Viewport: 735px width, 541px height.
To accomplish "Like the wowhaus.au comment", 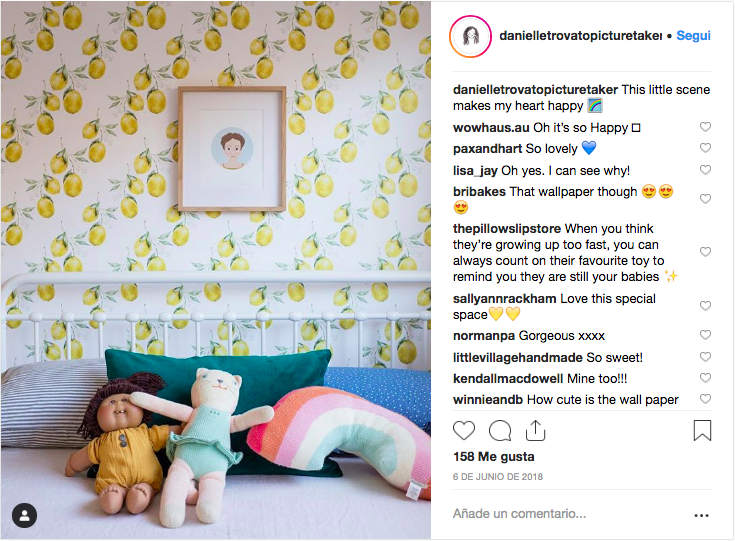I will [x=705, y=127].
